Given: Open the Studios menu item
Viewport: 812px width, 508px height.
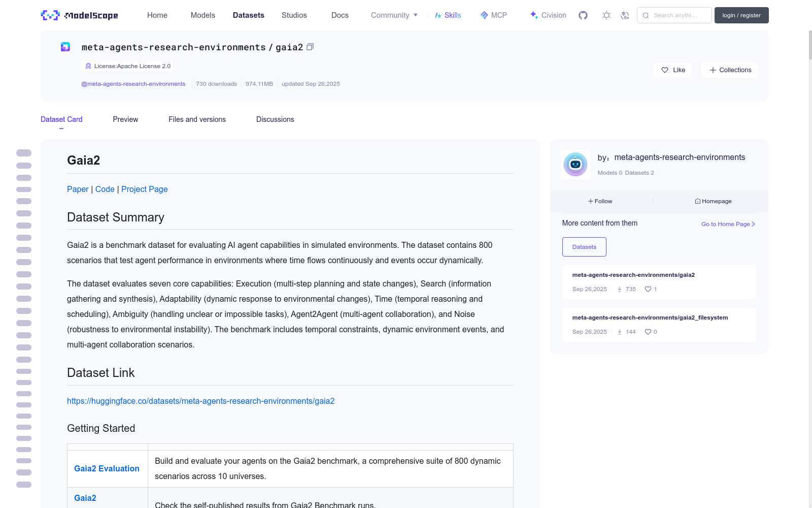Looking at the screenshot, I should point(294,15).
